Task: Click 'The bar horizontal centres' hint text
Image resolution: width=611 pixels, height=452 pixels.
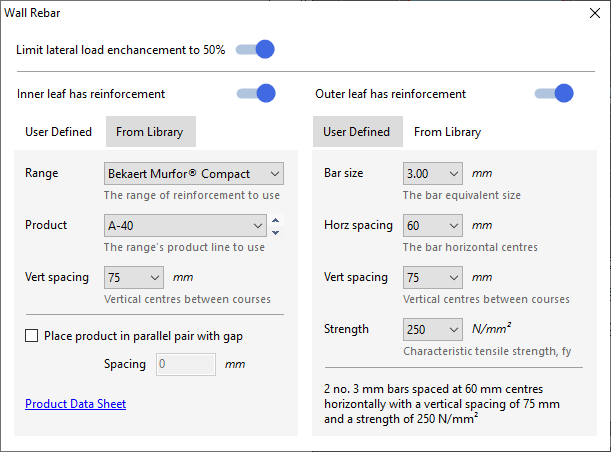Action: (x=470, y=247)
